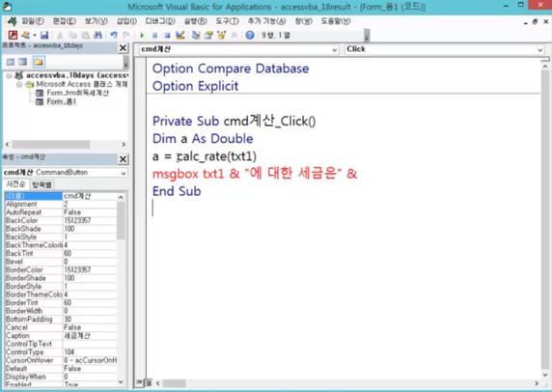Click the Paste icon in toolbar
The width and height of the screenshot is (552, 392).
click(85, 35)
